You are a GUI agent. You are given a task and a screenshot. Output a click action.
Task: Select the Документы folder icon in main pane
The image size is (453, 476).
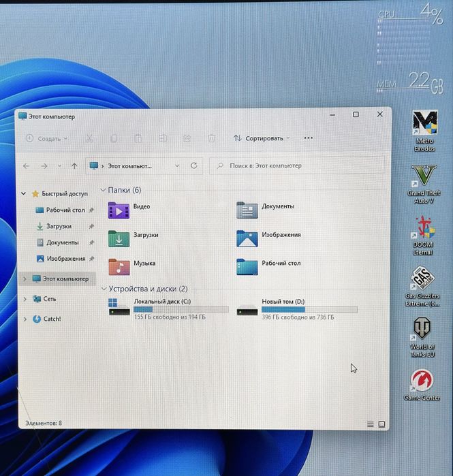coord(247,210)
